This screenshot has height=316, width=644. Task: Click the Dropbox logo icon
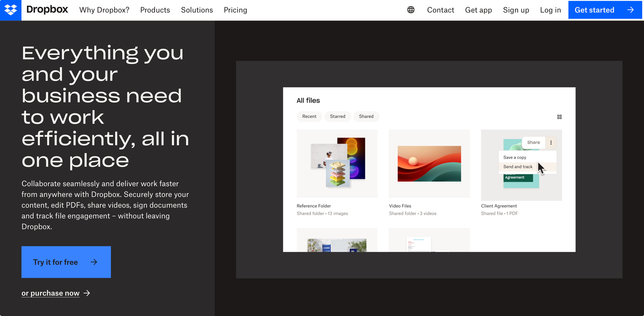click(11, 10)
